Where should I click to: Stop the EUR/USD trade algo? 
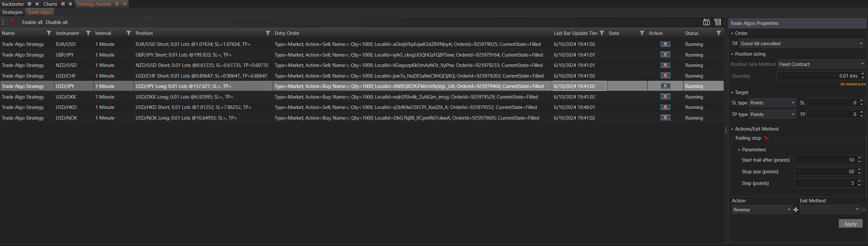coord(665,44)
